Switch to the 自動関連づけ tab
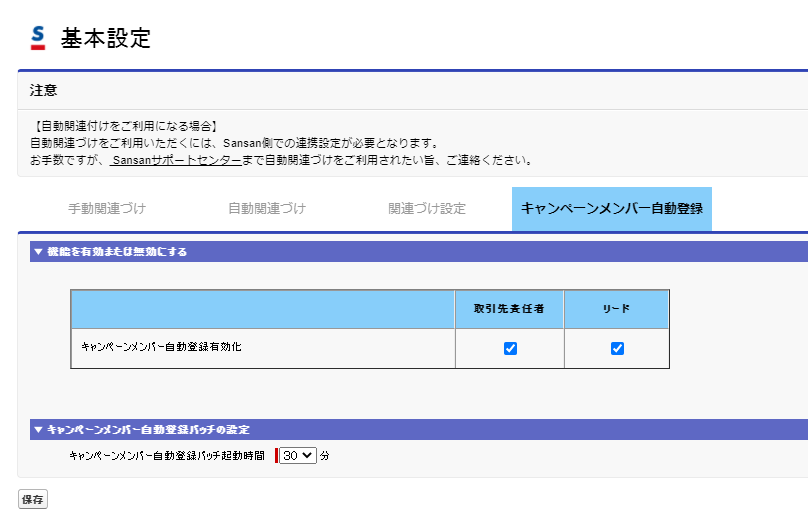This screenshot has width=808, height=518. pos(267,209)
